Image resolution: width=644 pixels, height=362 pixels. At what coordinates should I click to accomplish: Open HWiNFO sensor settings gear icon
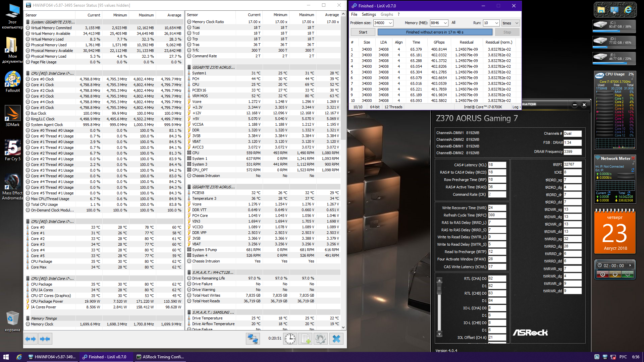coord(321,339)
